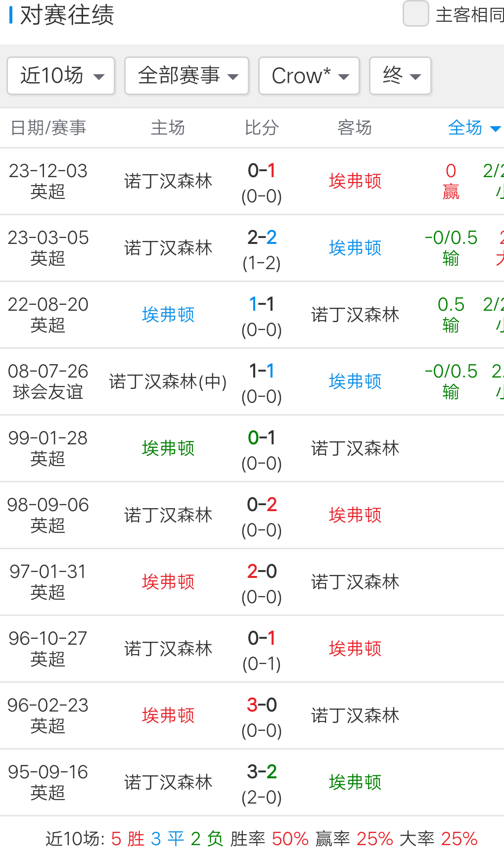Open the Crow* odds company dropdown
504x857 pixels.
coord(309,76)
